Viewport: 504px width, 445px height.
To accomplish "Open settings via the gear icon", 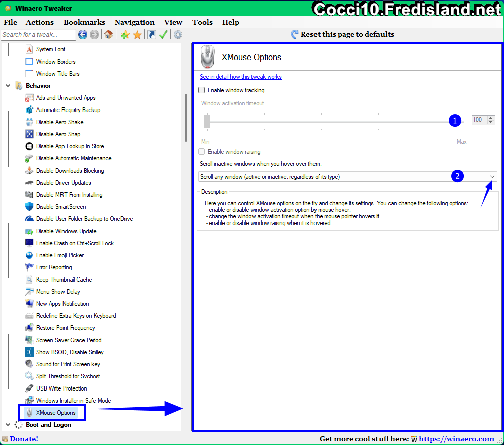I will [178, 34].
